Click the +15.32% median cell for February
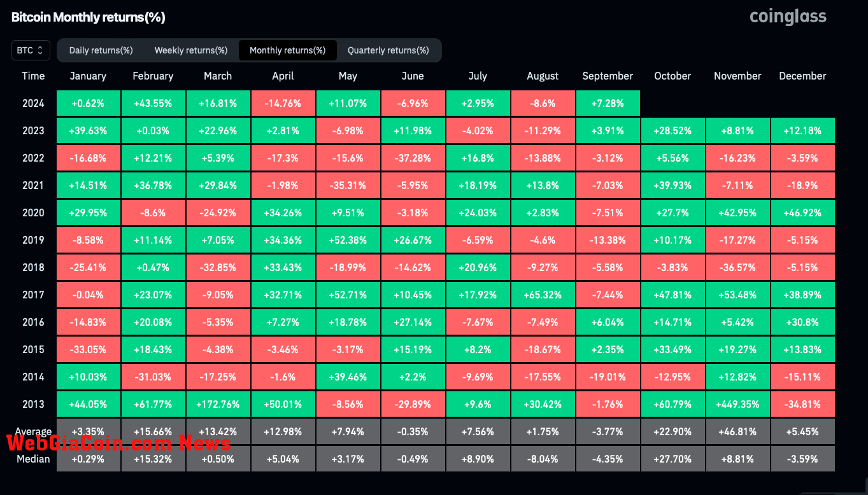Screen dimensions: 868x495 point(153,459)
